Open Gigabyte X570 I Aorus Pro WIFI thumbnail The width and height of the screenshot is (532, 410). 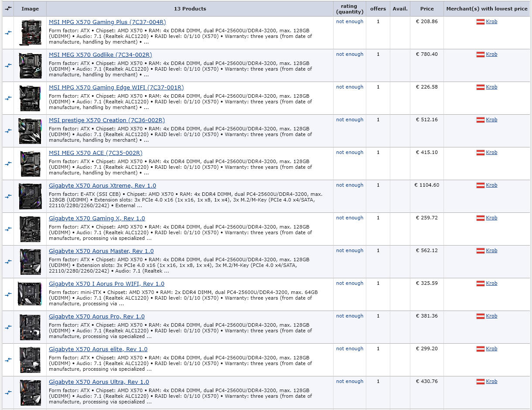[x=30, y=294]
